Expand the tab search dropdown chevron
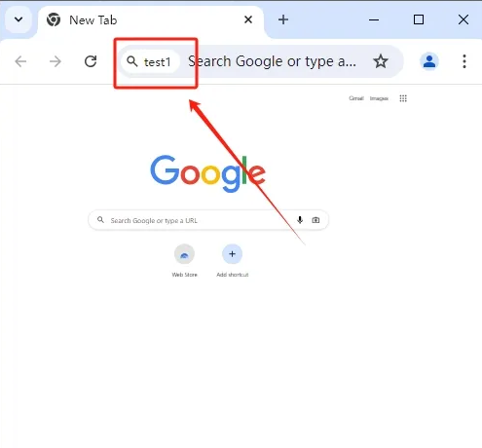The image size is (482, 448). point(19,19)
